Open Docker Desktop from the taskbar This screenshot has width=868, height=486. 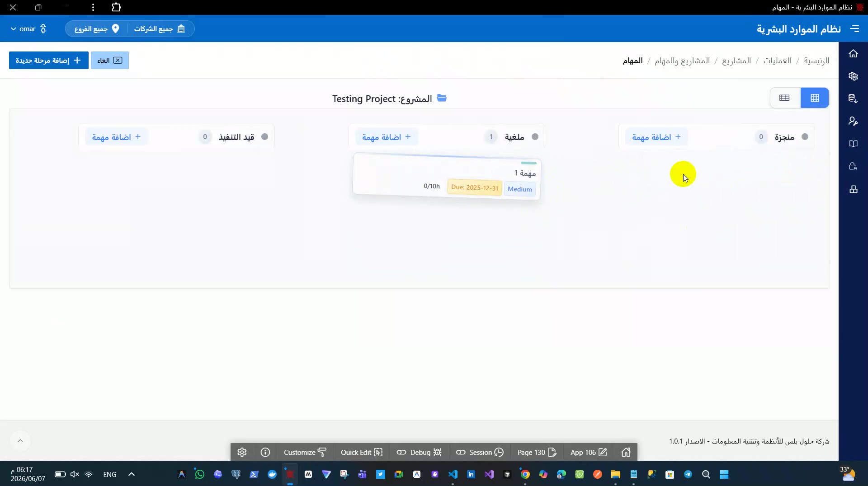[x=272, y=474]
